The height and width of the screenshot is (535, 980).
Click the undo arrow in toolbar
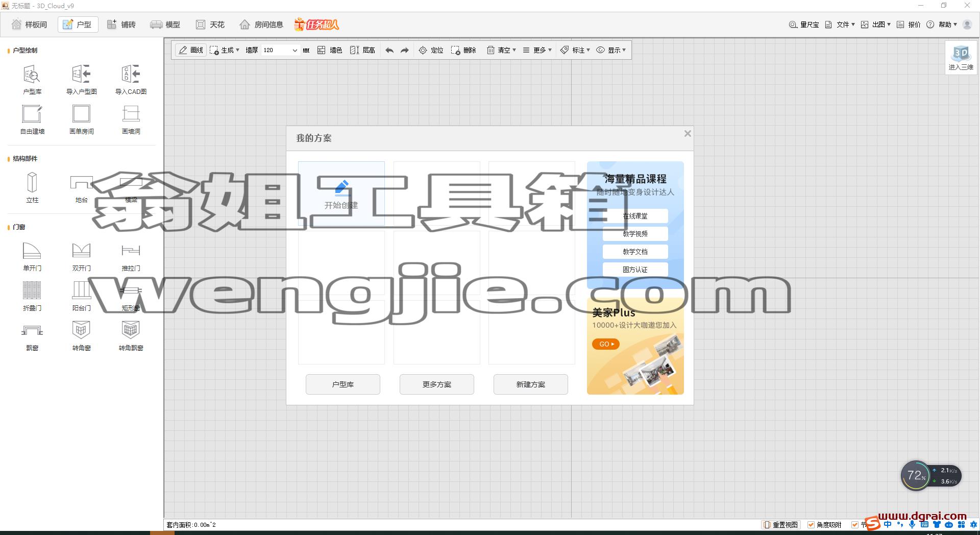tap(389, 50)
